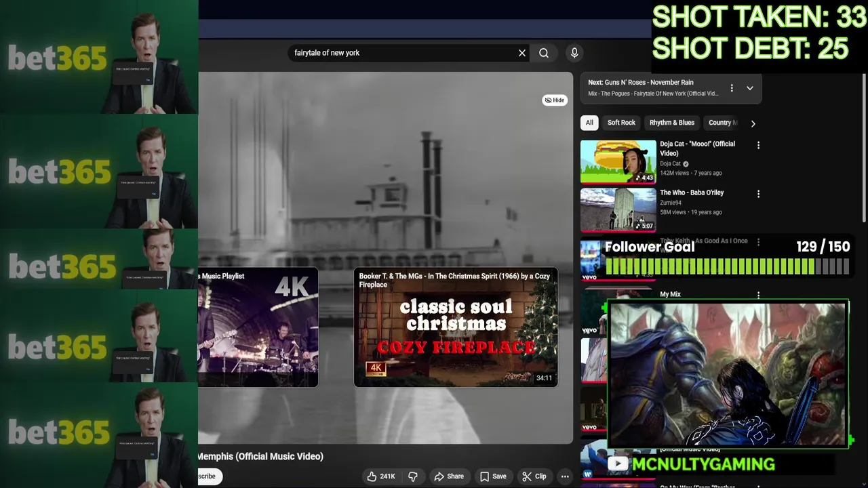Create a clip with the scissors Clip button
Screen dimensions: 868x488
pyautogui.click(x=534, y=476)
